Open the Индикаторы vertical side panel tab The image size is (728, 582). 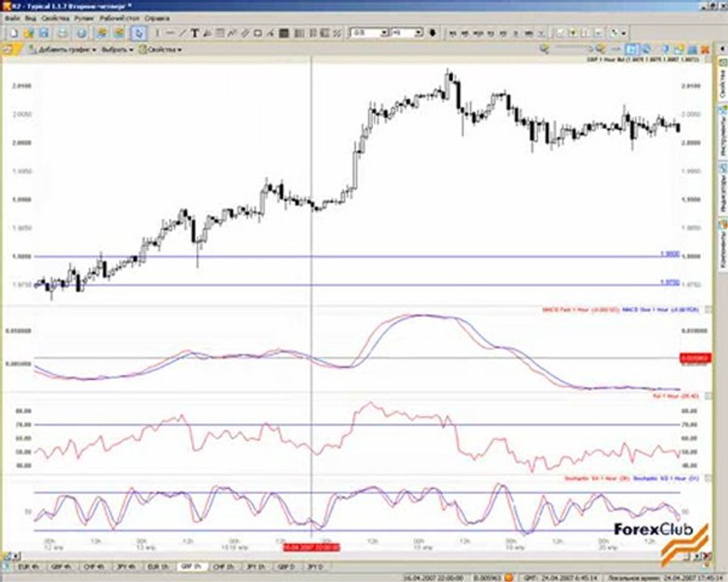(x=723, y=188)
